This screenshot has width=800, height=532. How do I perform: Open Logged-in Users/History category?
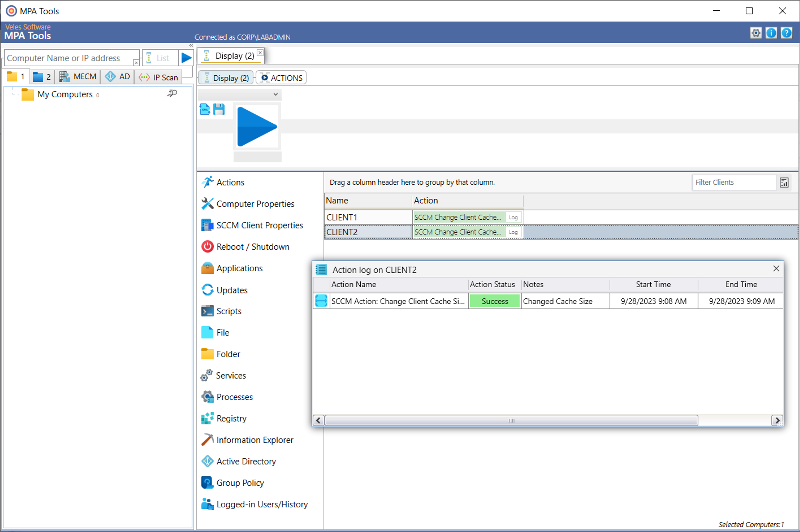click(x=254, y=505)
